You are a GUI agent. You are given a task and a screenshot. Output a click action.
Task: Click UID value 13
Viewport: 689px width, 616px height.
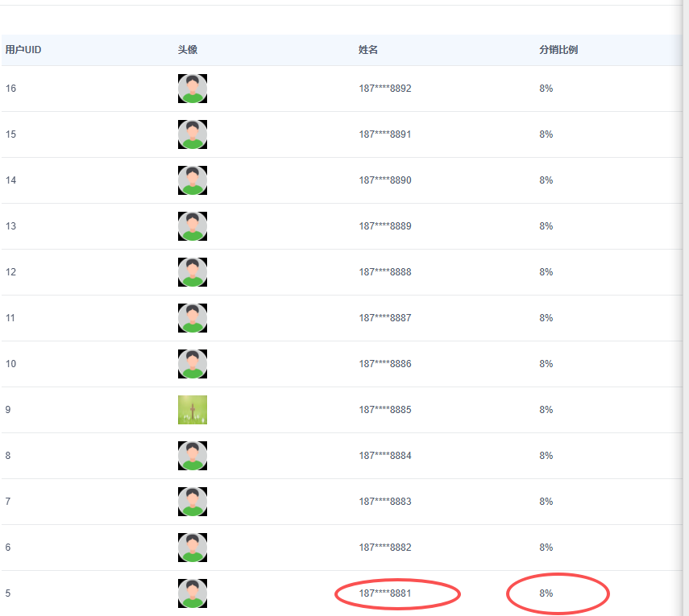tap(10, 226)
